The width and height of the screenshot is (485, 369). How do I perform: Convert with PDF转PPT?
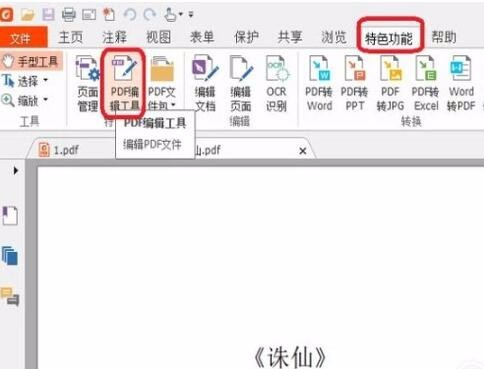(355, 84)
